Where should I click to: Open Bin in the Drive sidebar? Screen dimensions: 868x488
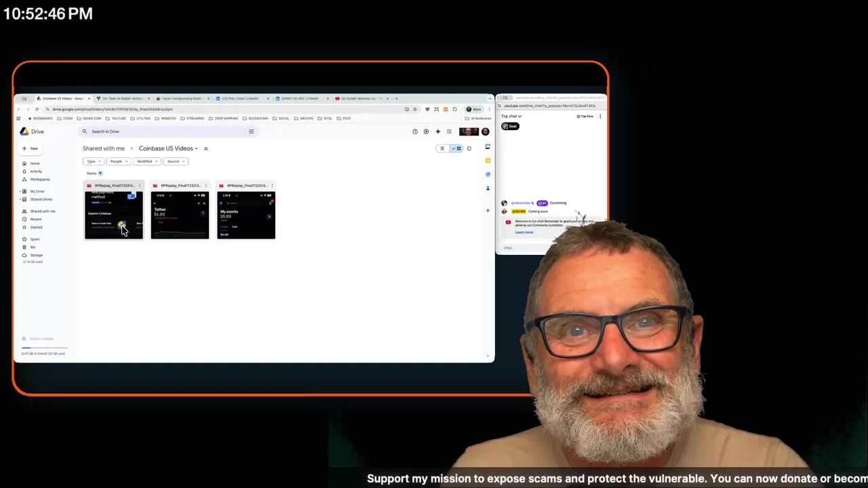pyautogui.click(x=33, y=247)
